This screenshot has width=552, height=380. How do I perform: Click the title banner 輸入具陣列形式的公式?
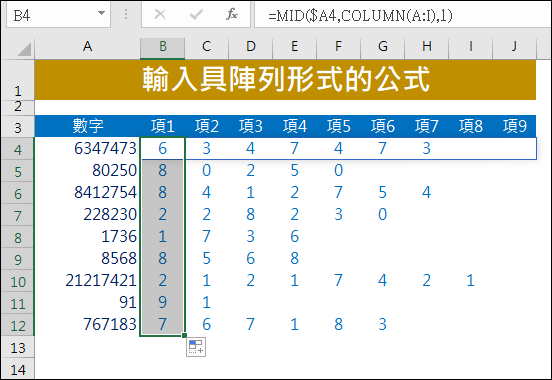286,80
